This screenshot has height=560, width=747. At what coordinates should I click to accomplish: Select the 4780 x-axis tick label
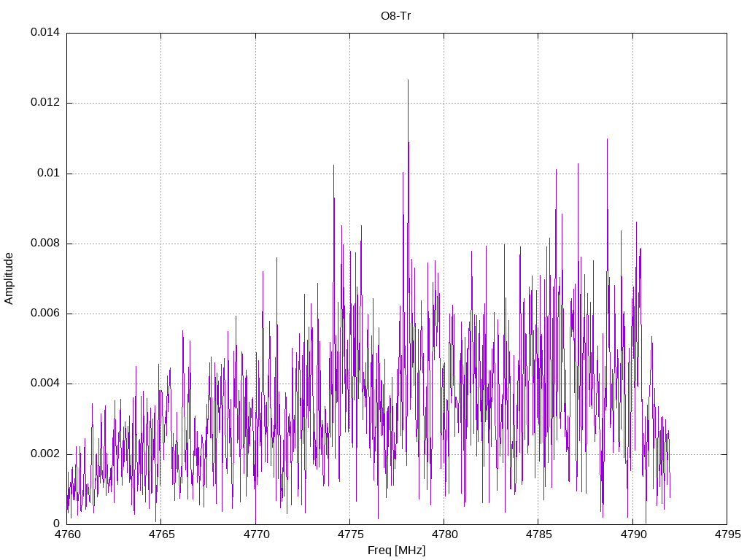click(x=444, y=534)
